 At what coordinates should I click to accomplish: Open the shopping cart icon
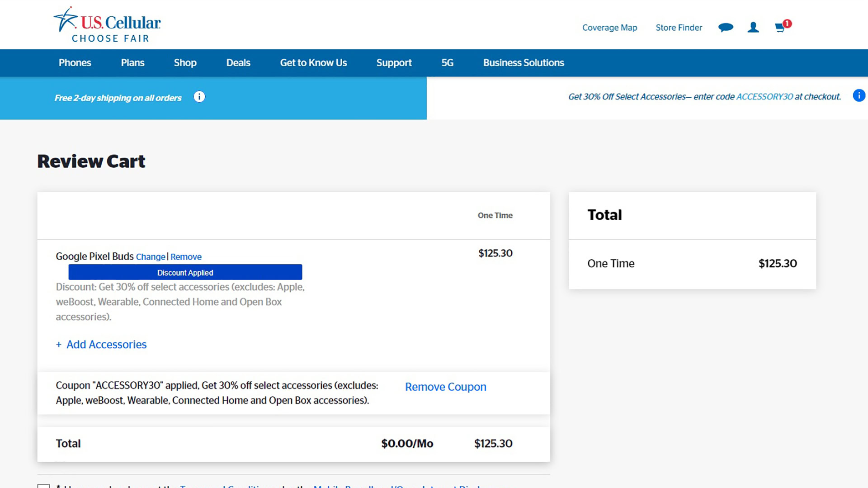pos(783,26)
